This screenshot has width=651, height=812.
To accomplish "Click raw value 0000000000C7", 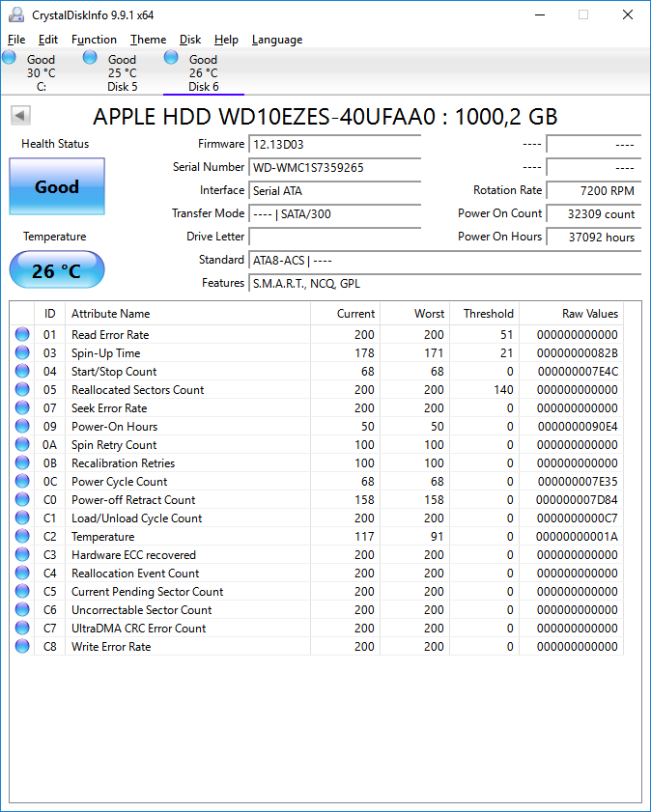I will click(x=578, y=518).
